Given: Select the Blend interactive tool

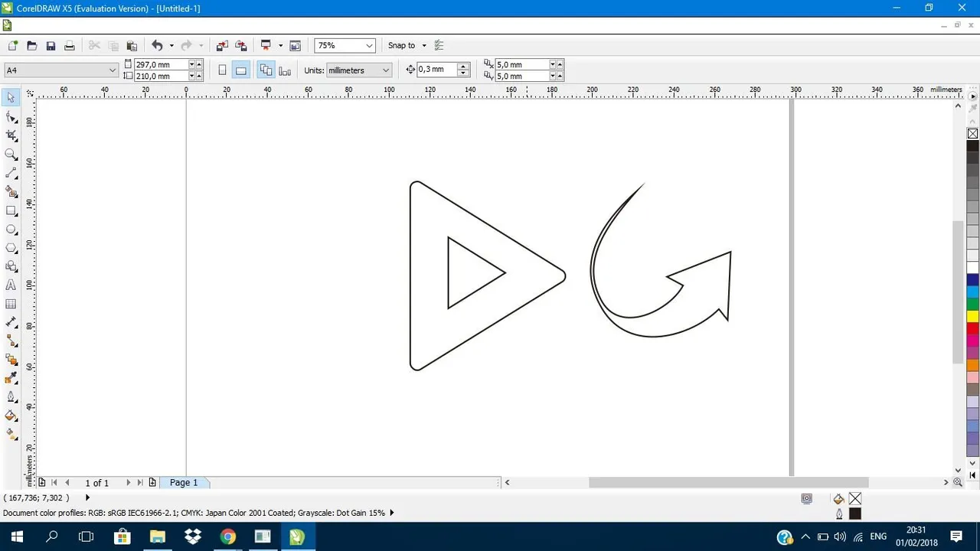Looking at the screenshot, I should 11,360.
